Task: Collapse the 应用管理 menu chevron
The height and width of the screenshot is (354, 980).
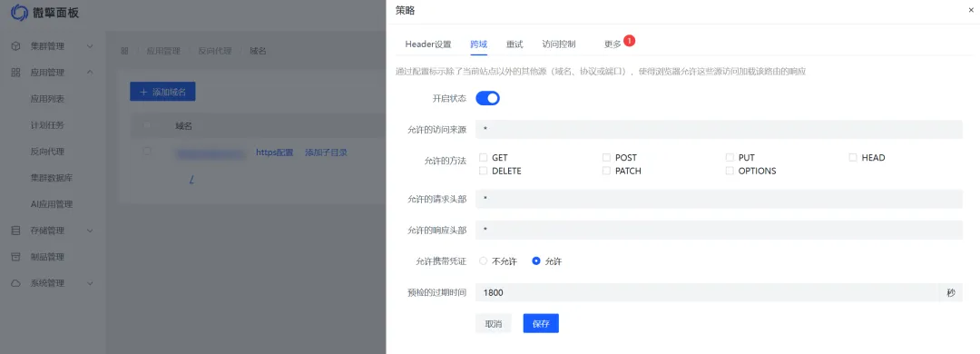Action: tap(90, 73)
